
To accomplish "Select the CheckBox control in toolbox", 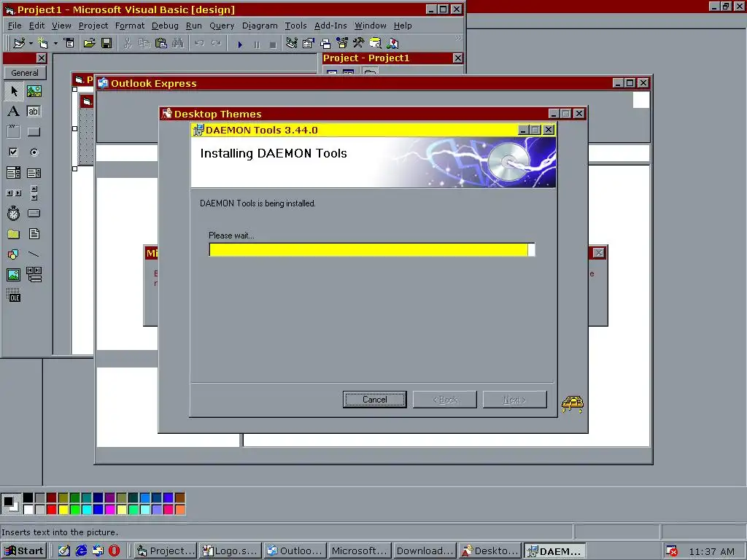I will [13, 152].
